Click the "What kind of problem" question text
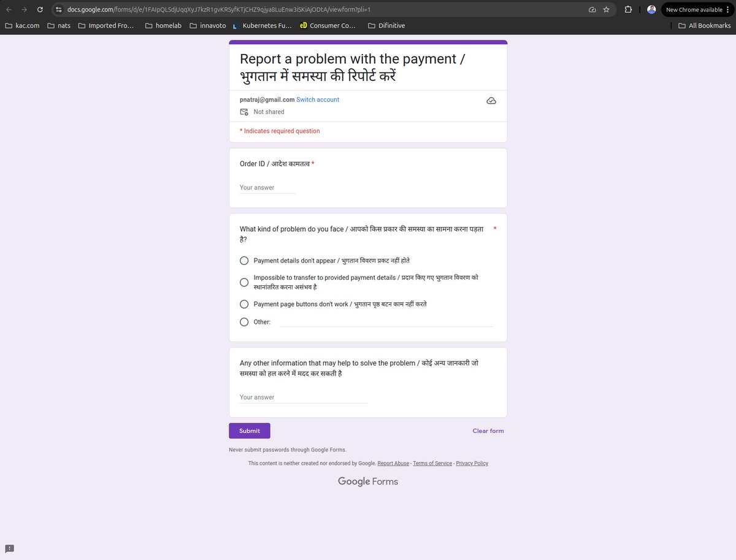This screenshot has width=736, height=560. click(x=362, y=234)
